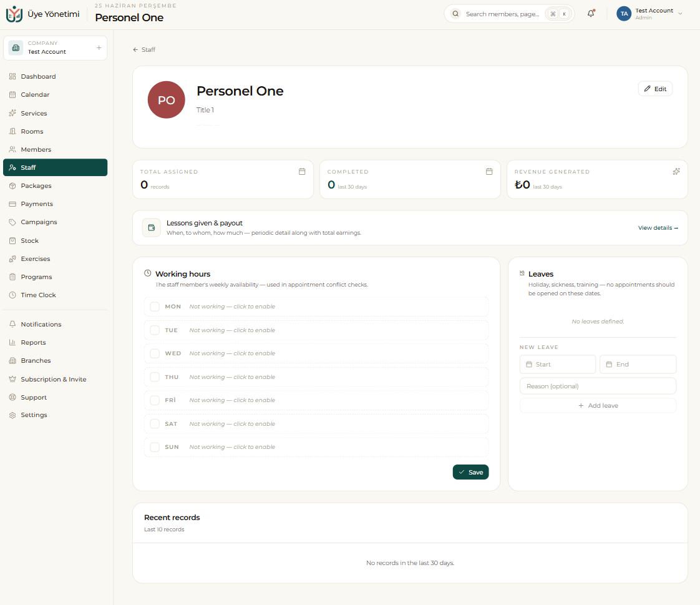Click the Calendar sidebar icon
Viewport: 700px width, 605px height.
[x=12, y=95]
